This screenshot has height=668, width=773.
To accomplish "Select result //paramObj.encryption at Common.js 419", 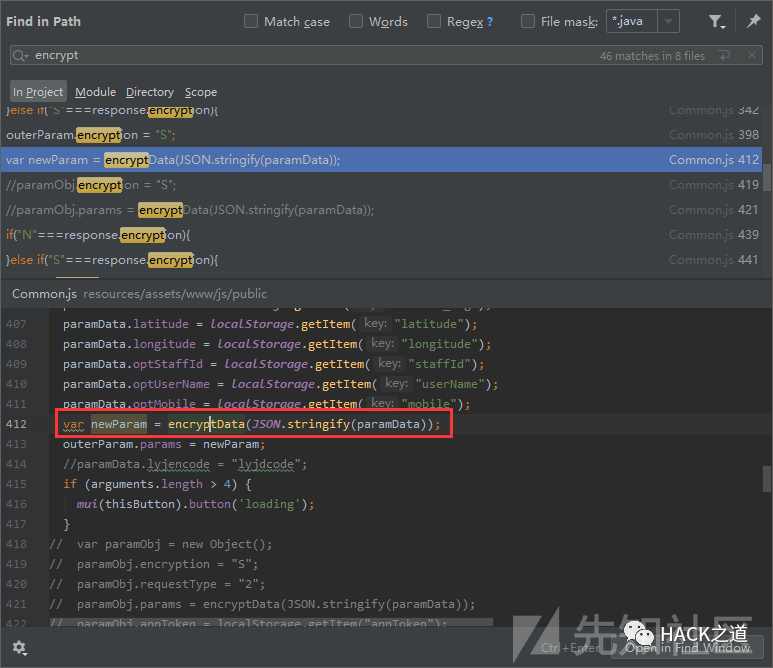I will pos(382,185).
